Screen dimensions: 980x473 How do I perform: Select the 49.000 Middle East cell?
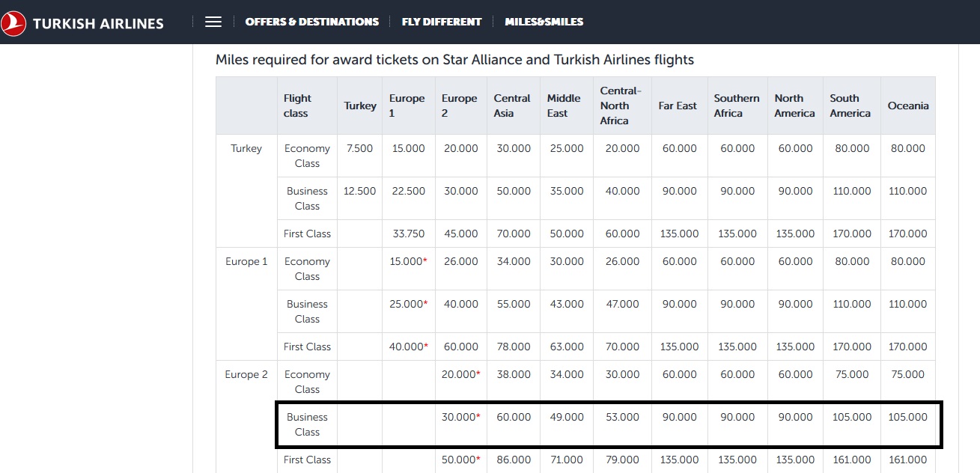[566, 417]
